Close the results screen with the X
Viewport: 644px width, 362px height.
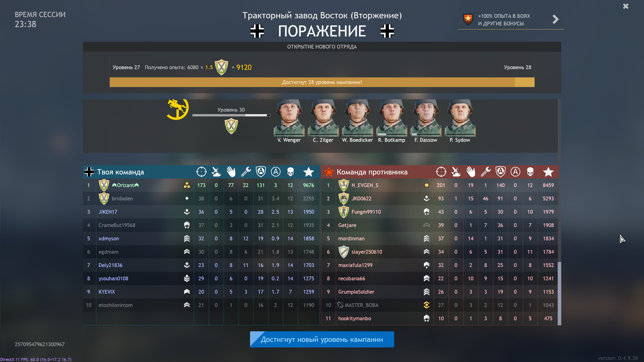[x=626, y=6]
